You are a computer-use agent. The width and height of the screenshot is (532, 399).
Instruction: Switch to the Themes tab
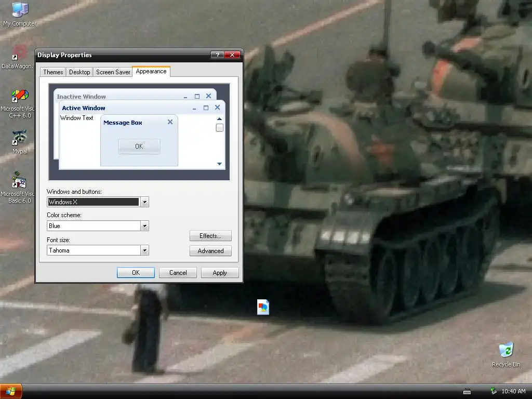click(x=53, y=72)
